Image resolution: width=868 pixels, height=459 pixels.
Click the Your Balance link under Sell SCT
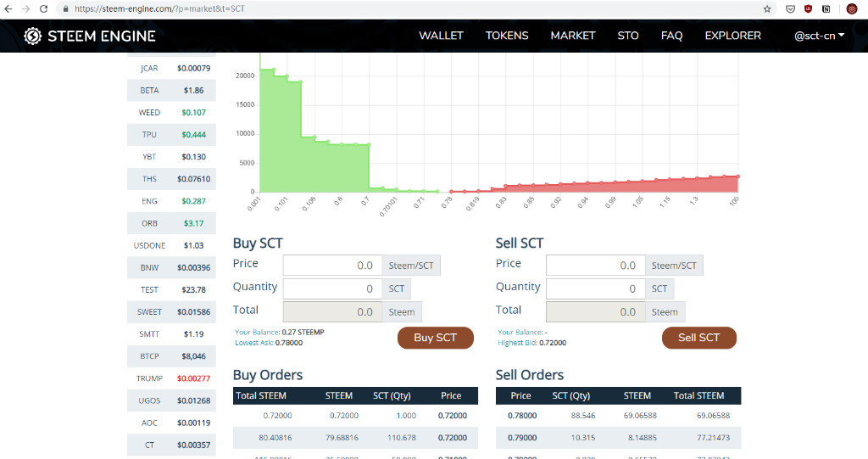coord(520,332)
